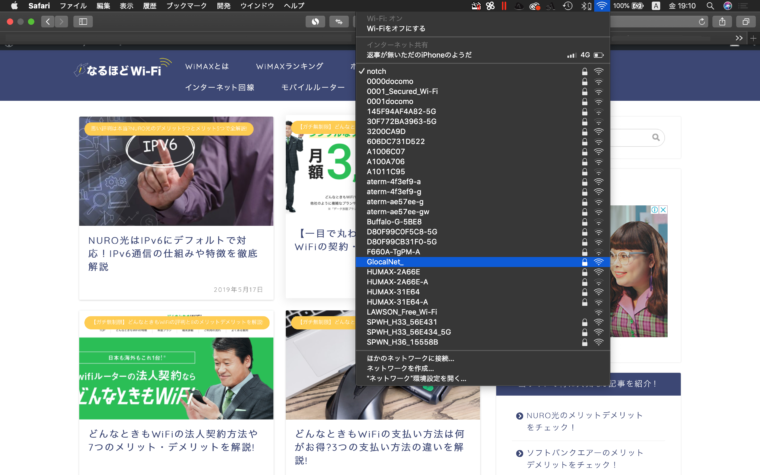Open the ウインドウ menu

point(257,6)
